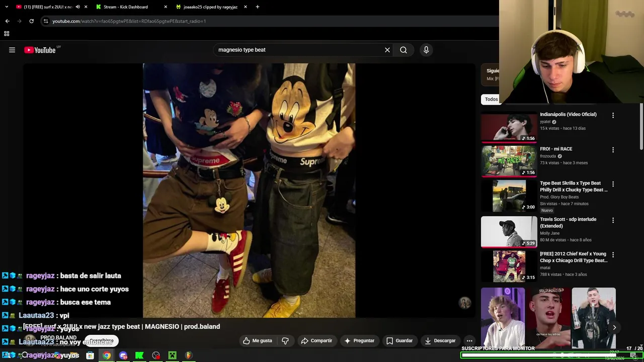This screenshot has height=362, width=644.
Task: Close the joaaako25 clipped tab
Action: (x=246, y=7)
